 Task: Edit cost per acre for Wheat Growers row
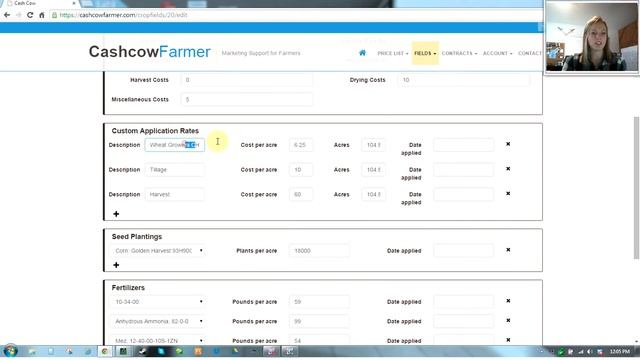pyautogui.click(x=301, y=145)
